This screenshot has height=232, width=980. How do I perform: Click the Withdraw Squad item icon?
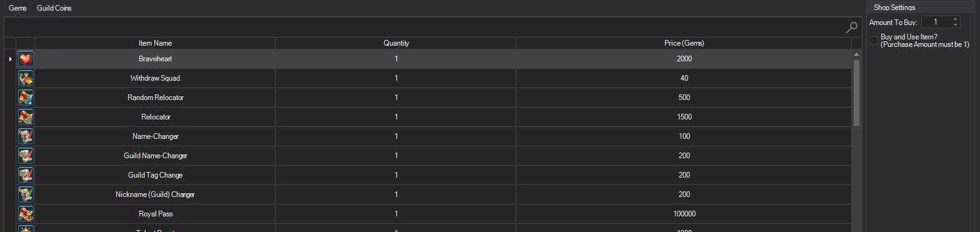click(26, 78)
